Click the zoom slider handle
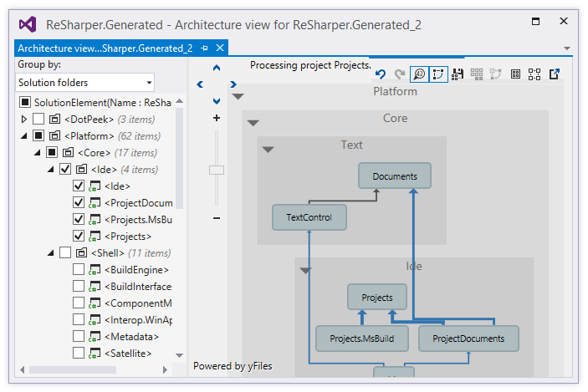This screenshot has height=392, width=588. tap(217, 171)
